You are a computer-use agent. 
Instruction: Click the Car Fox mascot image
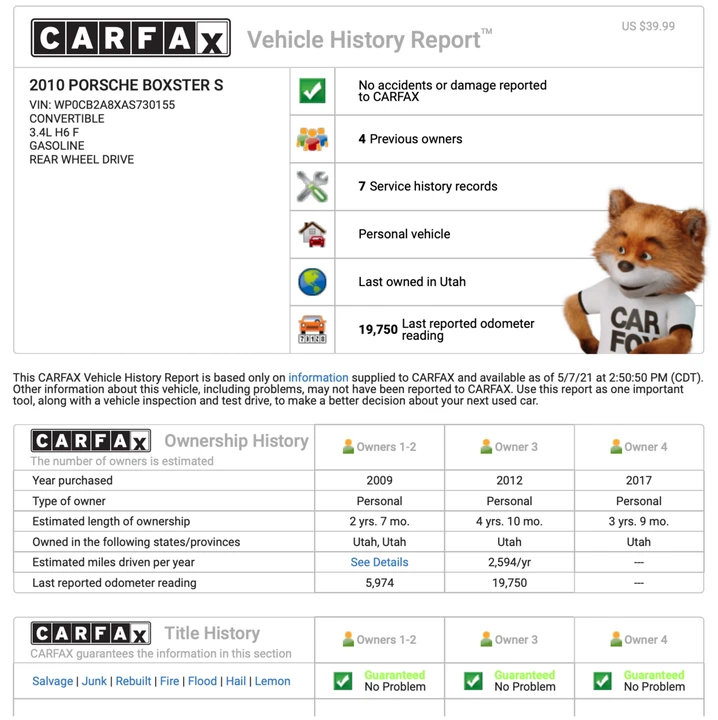click(x=636, y=272)
